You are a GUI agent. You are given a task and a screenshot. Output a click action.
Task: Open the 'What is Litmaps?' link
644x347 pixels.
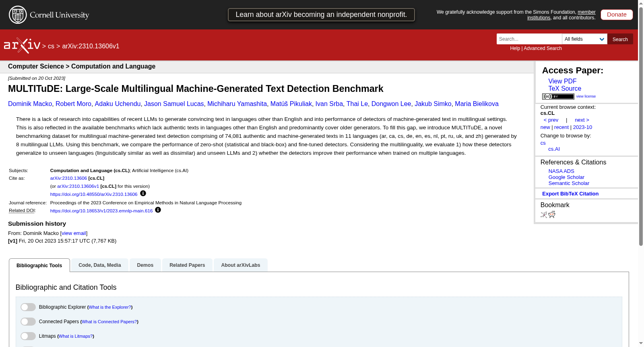tap(76, 336)
